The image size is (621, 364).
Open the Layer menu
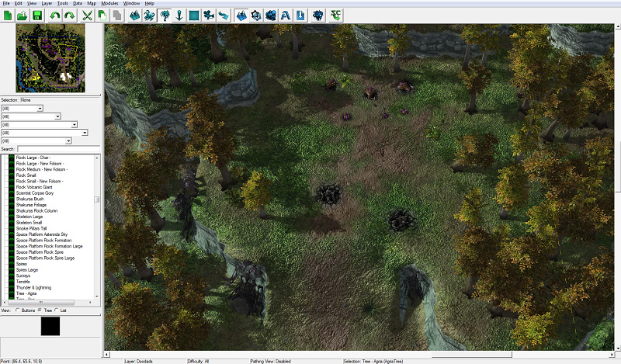47,3
